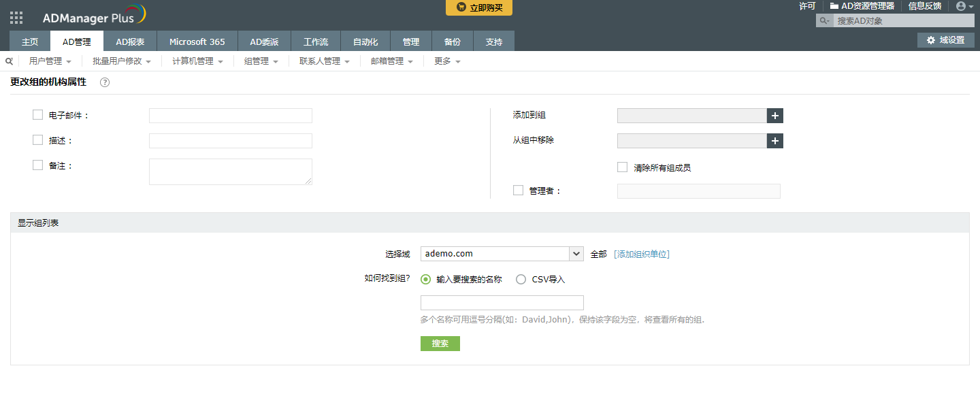Click the 添加组织单位 link
The height and width of the screenshot is (396, 980).
641,254
